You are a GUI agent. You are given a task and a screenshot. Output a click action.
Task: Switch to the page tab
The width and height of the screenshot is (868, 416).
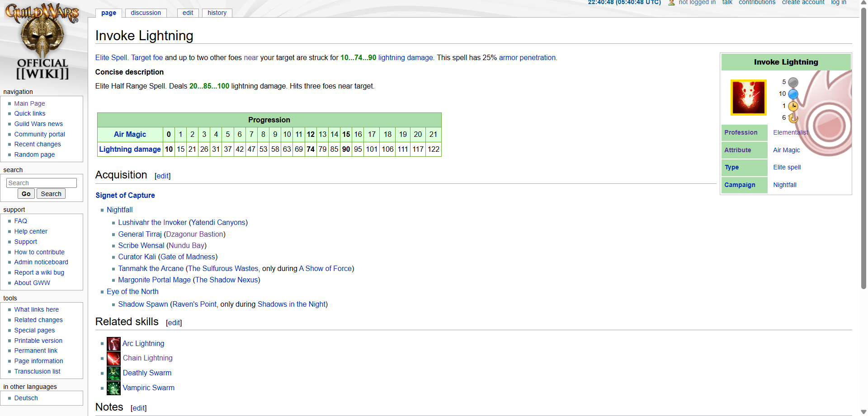(108, 13)
